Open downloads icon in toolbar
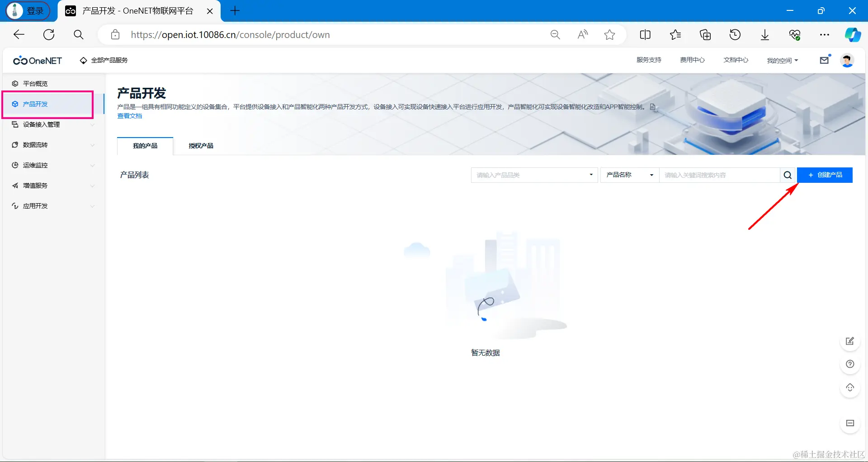Screen dimensions: 868x462 coord(765,34)
